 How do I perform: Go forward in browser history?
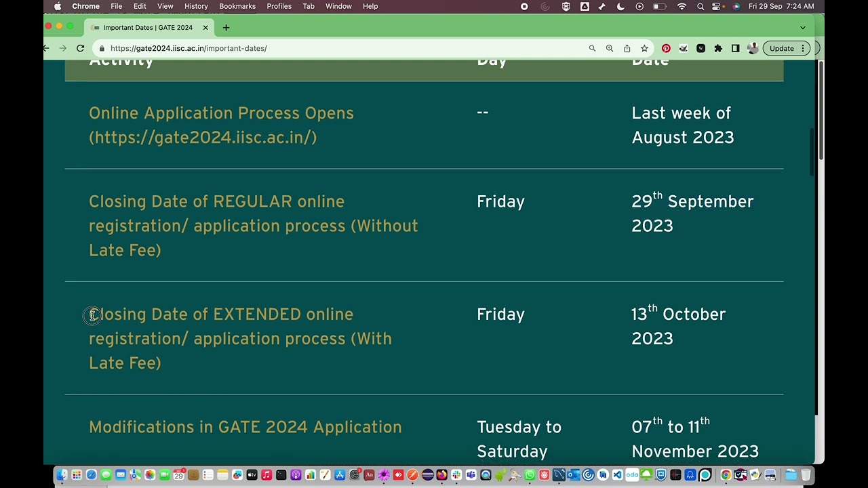coord(62,48)
